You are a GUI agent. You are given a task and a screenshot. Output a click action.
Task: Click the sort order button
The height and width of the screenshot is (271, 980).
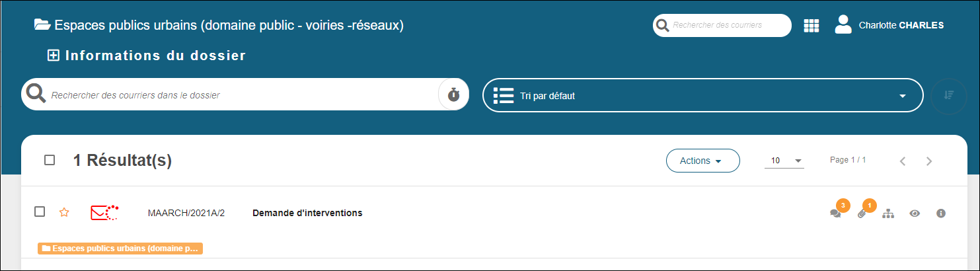[949, 95]
